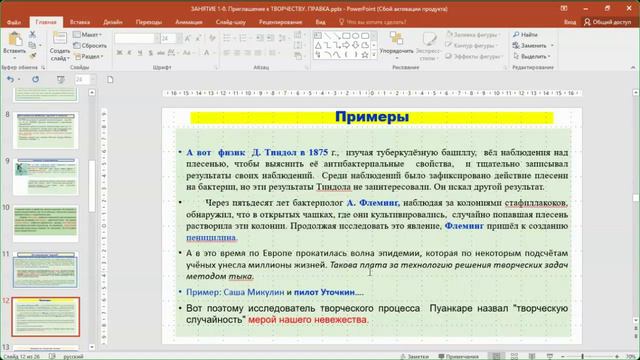Select the right arrow shape in gallery
640x360 pixels.
[346, 45]
